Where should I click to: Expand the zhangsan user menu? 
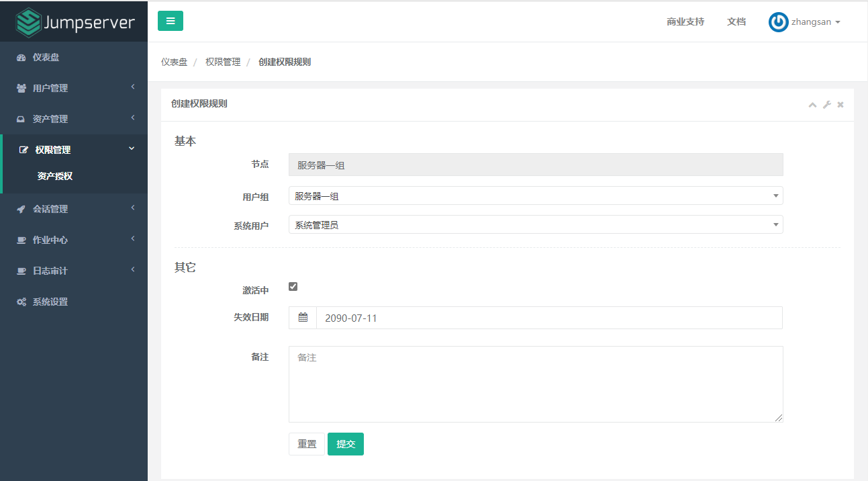[x=805, y=21]
